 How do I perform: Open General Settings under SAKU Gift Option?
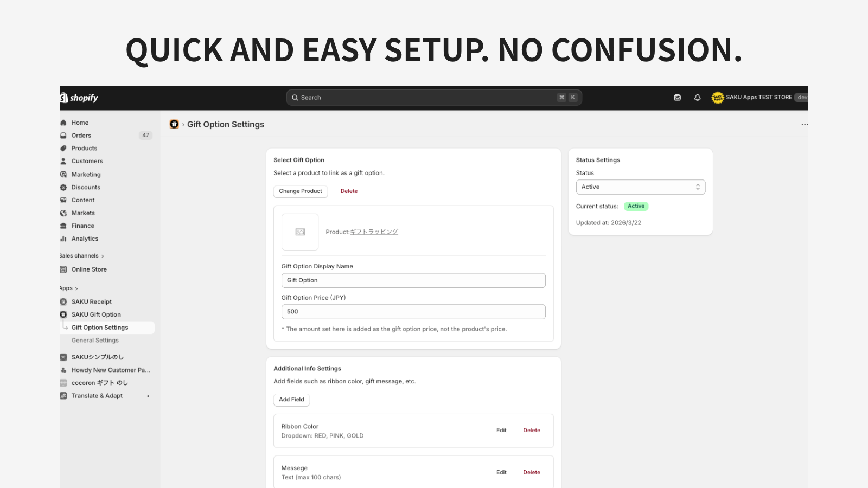point(95,340)
